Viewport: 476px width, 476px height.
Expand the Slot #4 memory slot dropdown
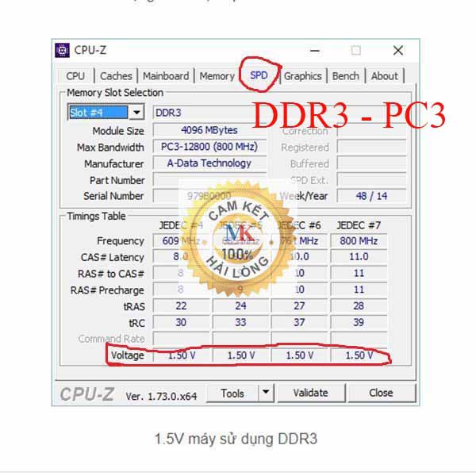(136, 113)
